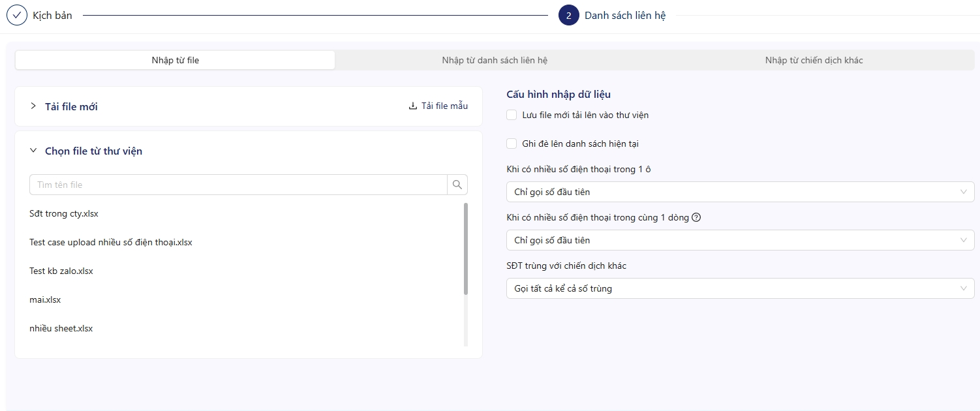Open the dropdown under nhiều số điện thoại trong 1 ô

(x=741, y=192)
